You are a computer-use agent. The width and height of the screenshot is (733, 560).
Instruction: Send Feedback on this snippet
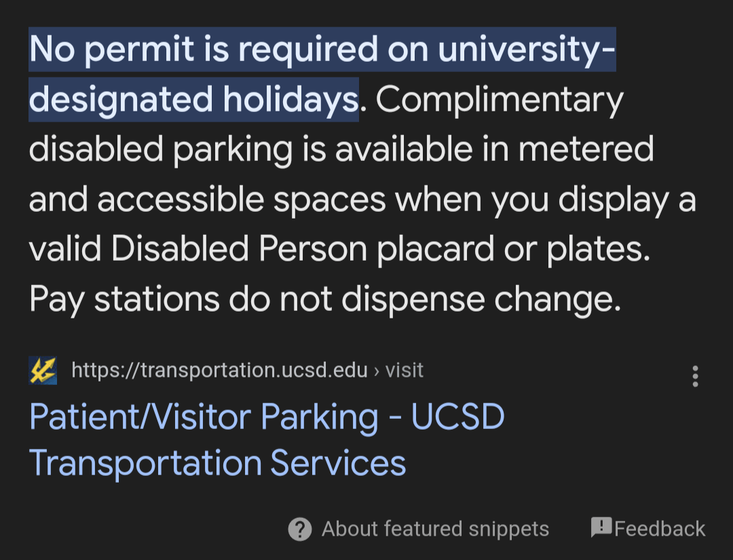[x=647, y=528]
